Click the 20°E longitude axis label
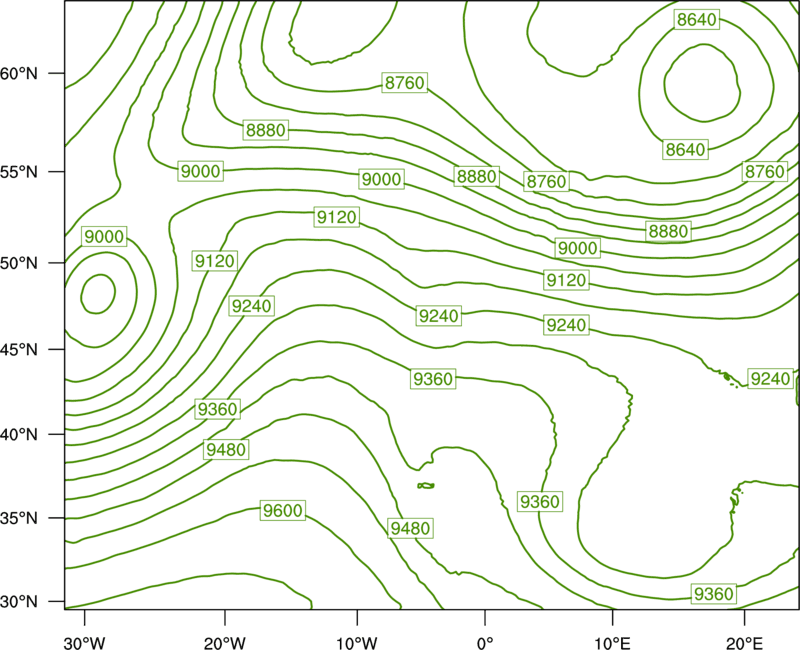This screenshot has width=800, height=650. (744, 643)
